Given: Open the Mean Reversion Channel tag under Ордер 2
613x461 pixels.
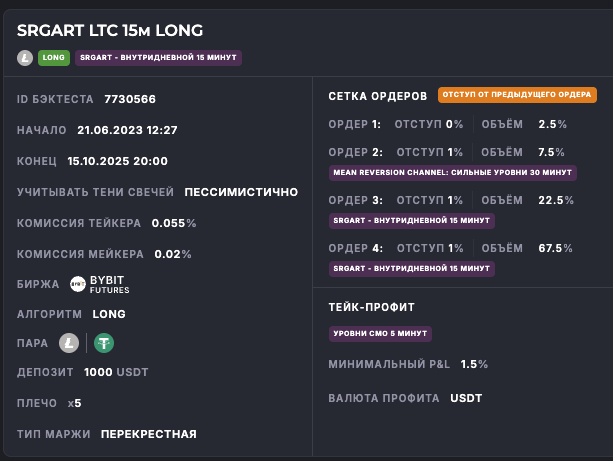Looking at the screenshot, I should [x=452, y=172].
